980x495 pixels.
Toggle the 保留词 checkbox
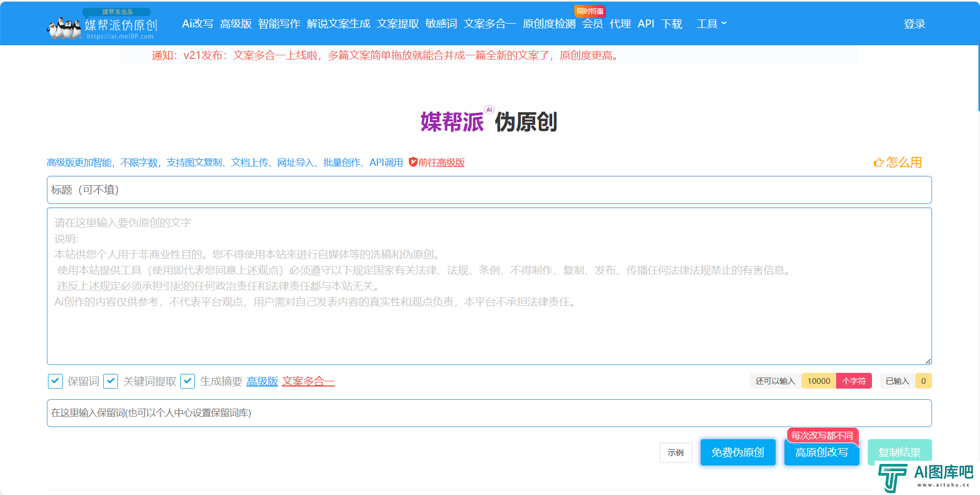[x=55, y=381]
